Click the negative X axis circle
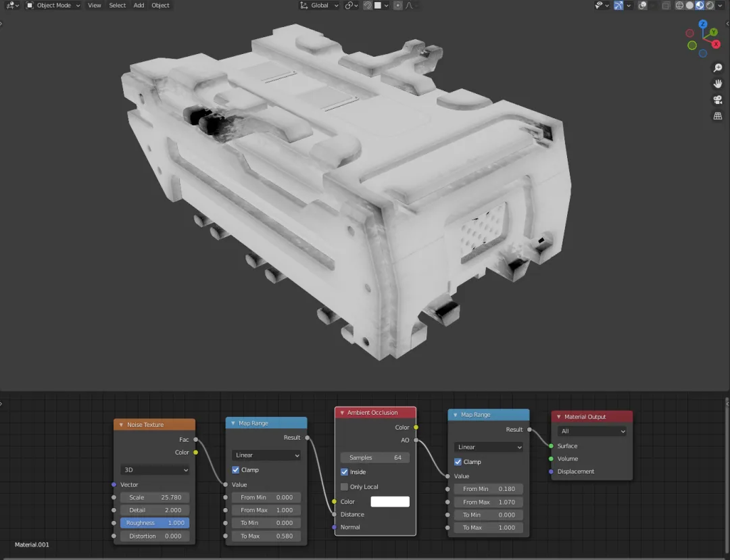Viewport: 730px width, 560px height. pos(690,33)
